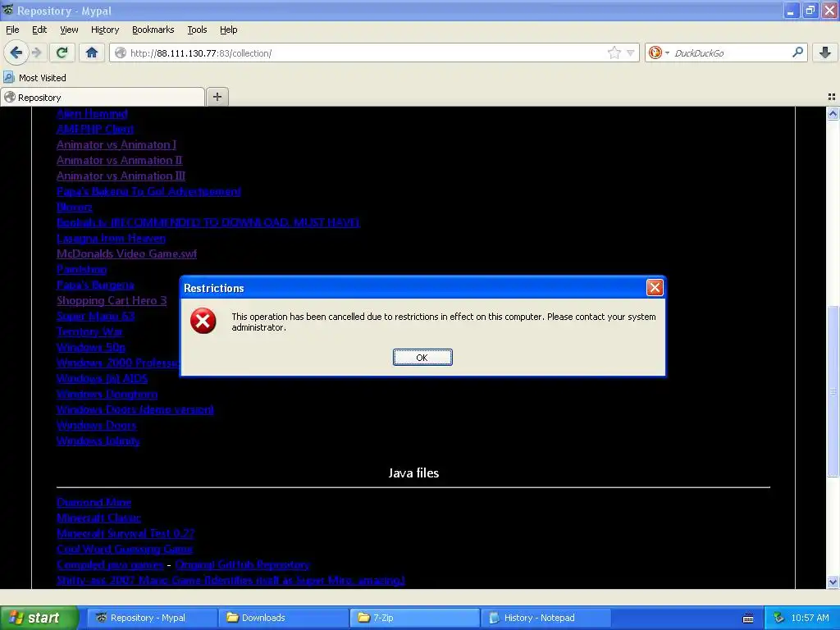
Task: Switch to 7-Zip taskbar button
Action: click(x=414, y=618)
